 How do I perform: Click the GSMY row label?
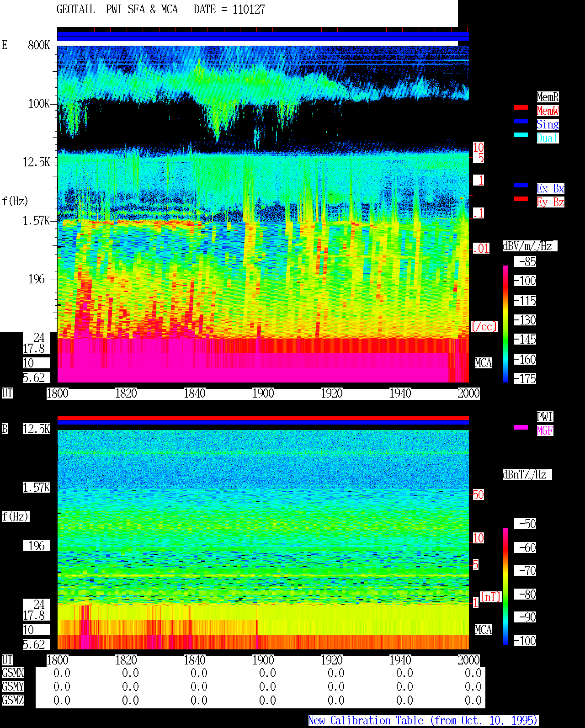click(13, 686)
